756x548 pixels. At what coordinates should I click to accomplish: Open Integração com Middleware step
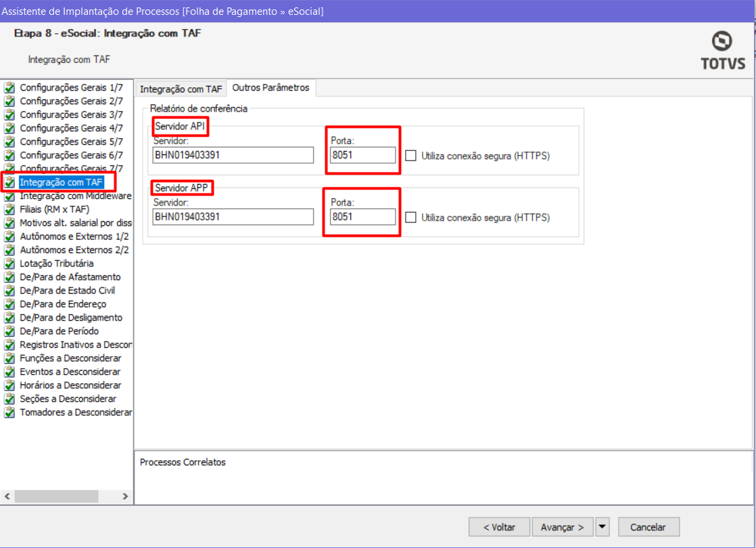click(76, 196)
